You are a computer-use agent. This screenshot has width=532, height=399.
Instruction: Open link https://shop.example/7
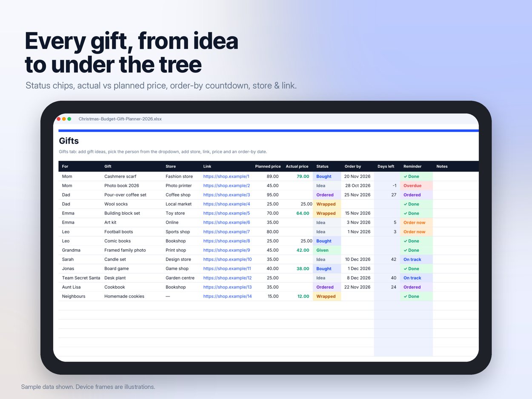[x=226, y=232]
